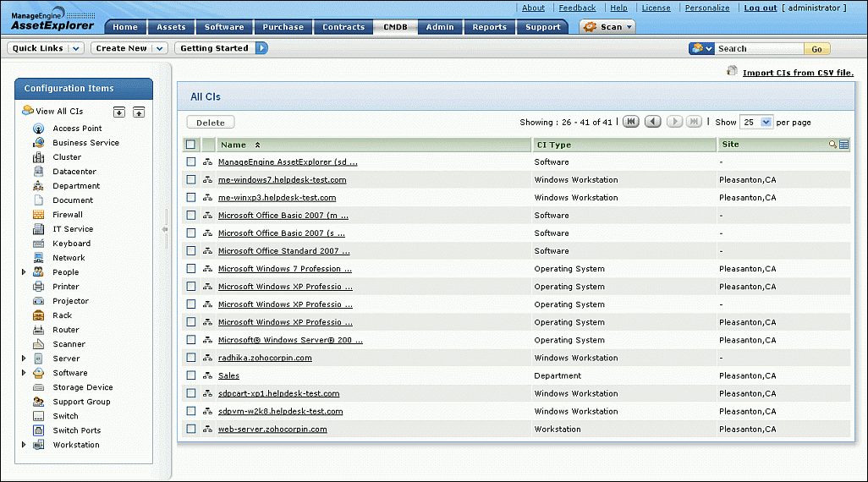The height and width of the screenshot is (482, 868).
Task: Switch to the Contracts tab
Action: (343, 27)
